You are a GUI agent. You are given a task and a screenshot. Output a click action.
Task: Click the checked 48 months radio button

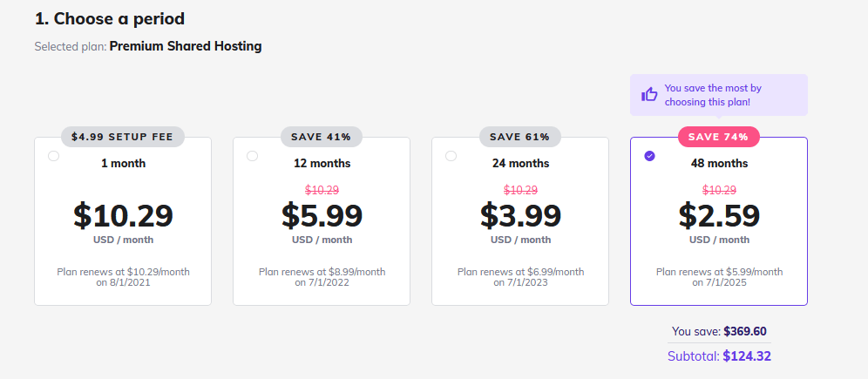(650, 156)
